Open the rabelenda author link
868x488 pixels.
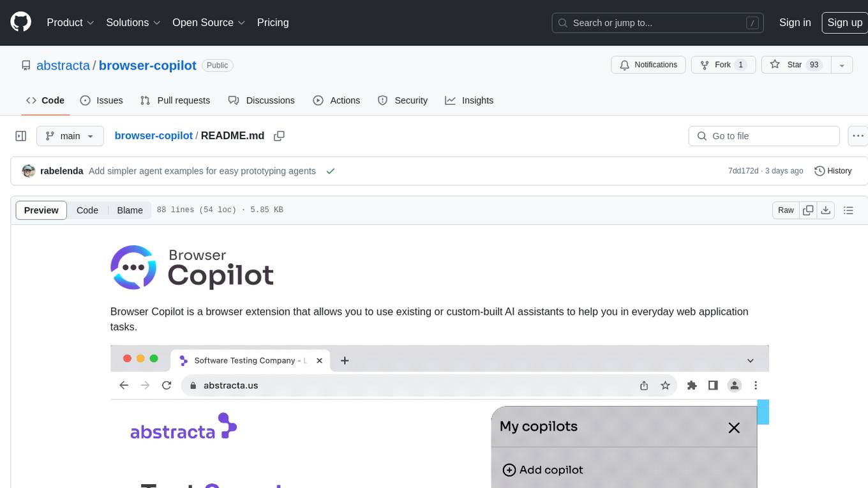tap(61, 171)
